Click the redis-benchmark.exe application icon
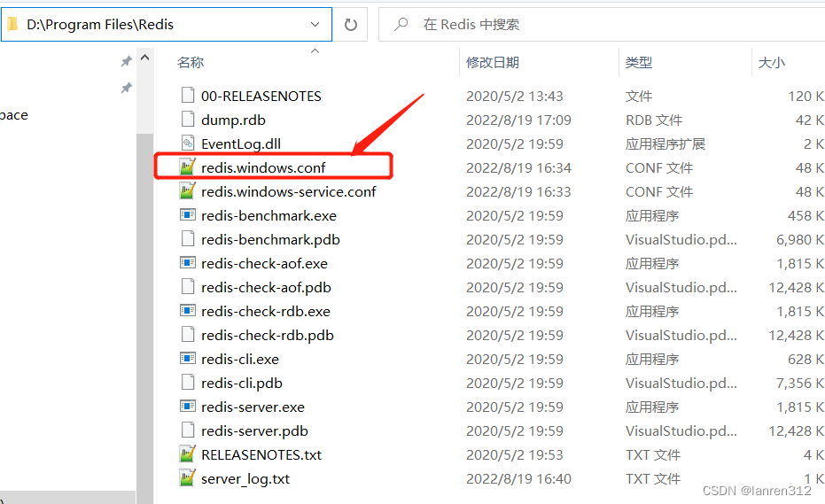This screenshot has height=504, width=825. click(x=187, y=215)
